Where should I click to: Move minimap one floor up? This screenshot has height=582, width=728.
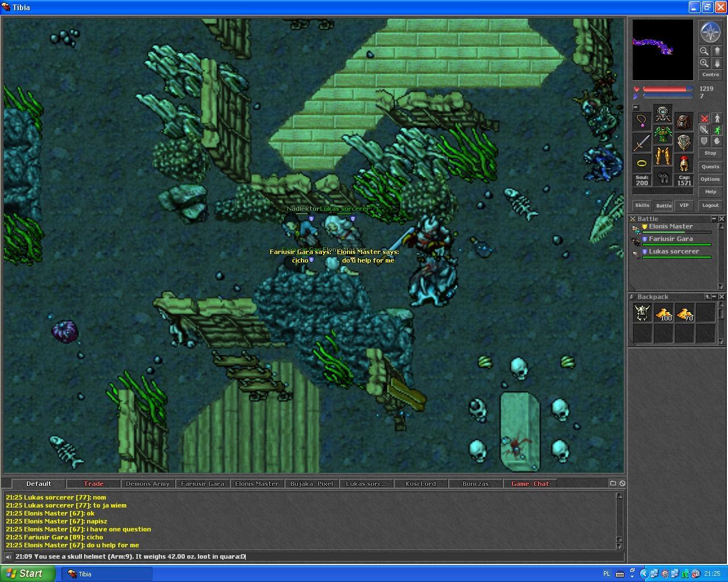(x=717, y=51)
